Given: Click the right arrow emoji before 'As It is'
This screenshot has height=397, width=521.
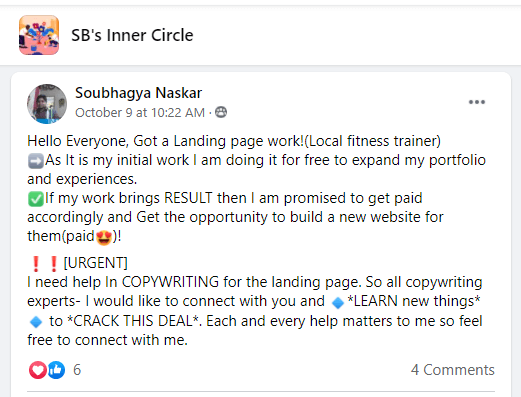Looking at the screenshot, I should click(x=35, y=161).
